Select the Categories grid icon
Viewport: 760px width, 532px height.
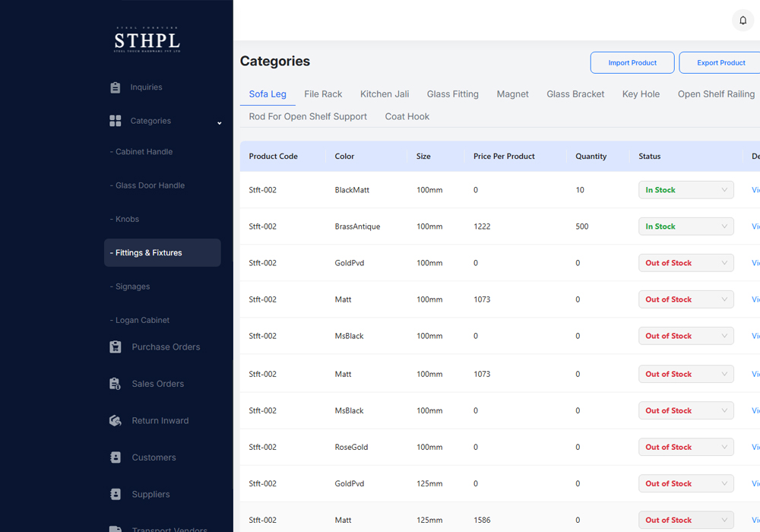(x=115, y=120)
